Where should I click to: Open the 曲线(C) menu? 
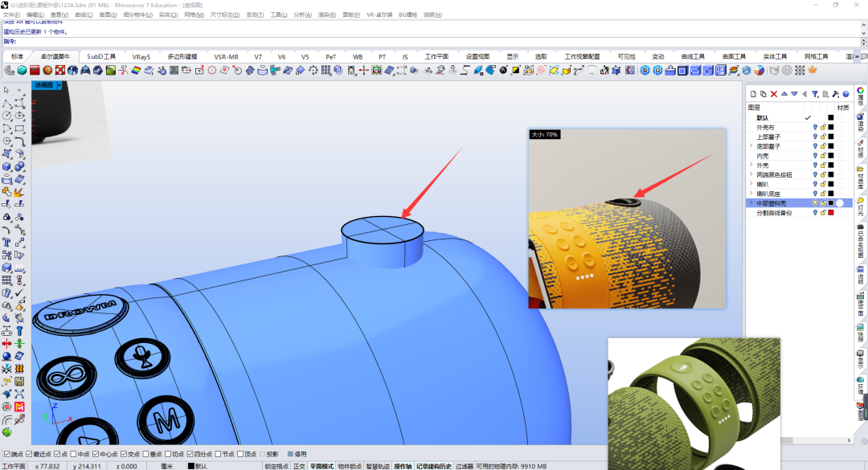[84, 15]
